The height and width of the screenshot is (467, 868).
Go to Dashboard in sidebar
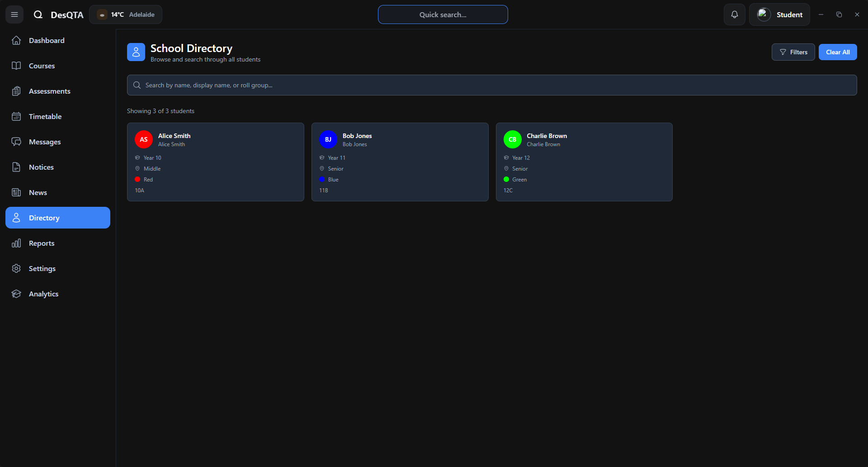(x=47, y=40)
